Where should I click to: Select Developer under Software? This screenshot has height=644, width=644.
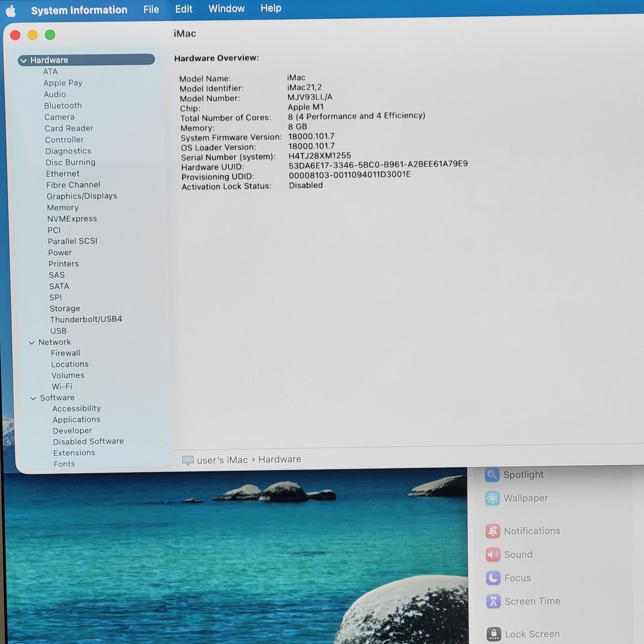pos(73,431)
